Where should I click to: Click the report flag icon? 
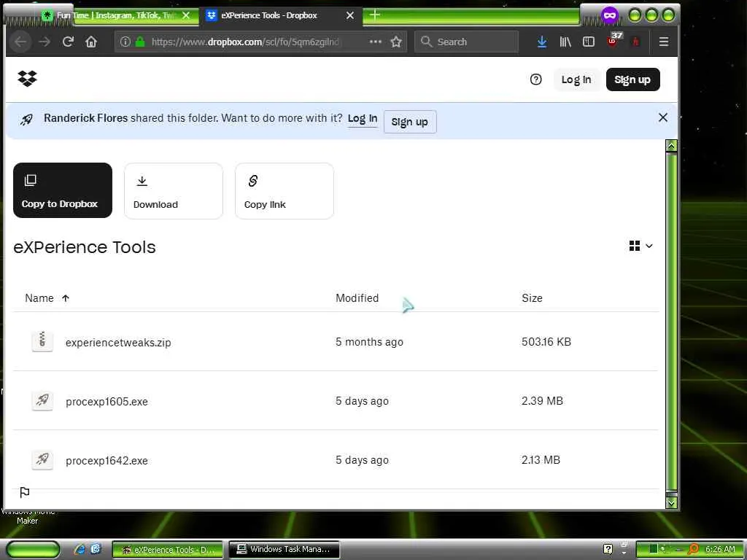tap(25, 492)
